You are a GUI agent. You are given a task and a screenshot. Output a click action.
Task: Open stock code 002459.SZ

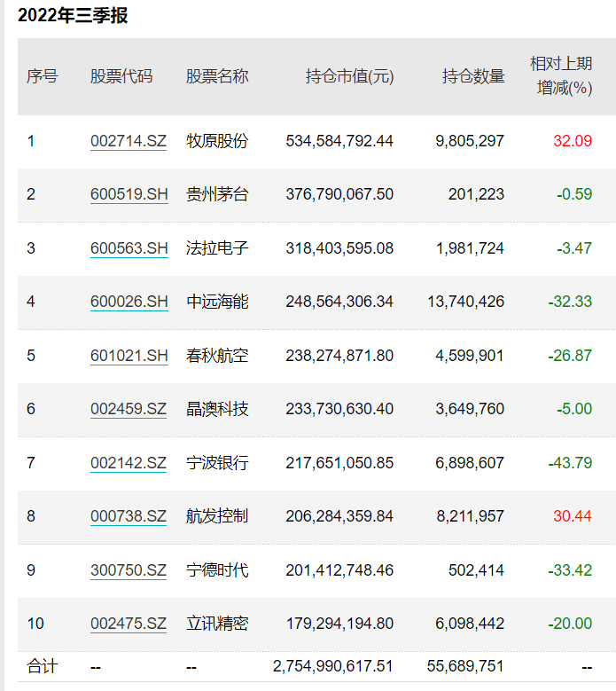tap(129, 409)
